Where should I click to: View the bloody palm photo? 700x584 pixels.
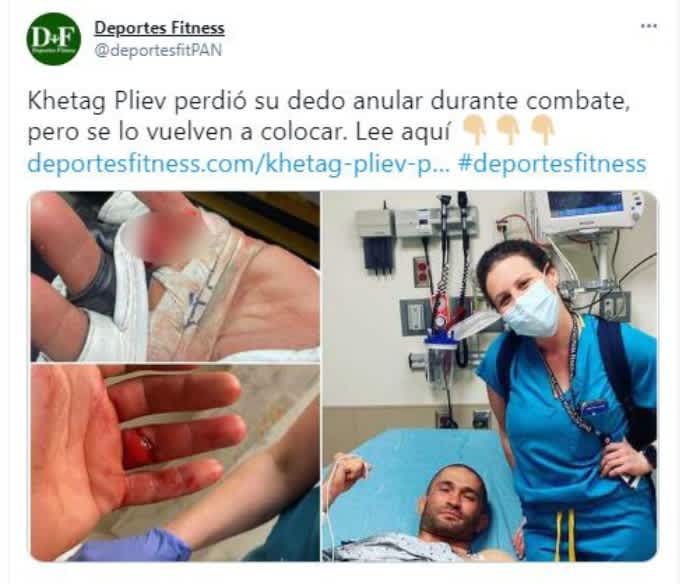[x=175, y=463]
